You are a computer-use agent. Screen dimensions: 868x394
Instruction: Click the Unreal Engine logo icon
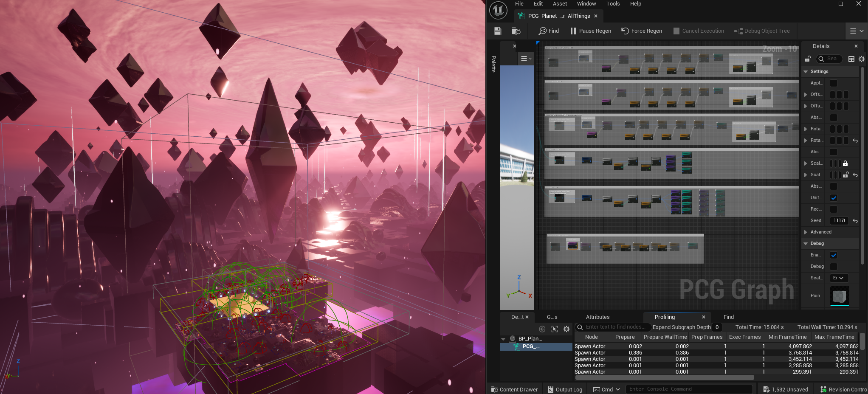click(x=498, y=10)
